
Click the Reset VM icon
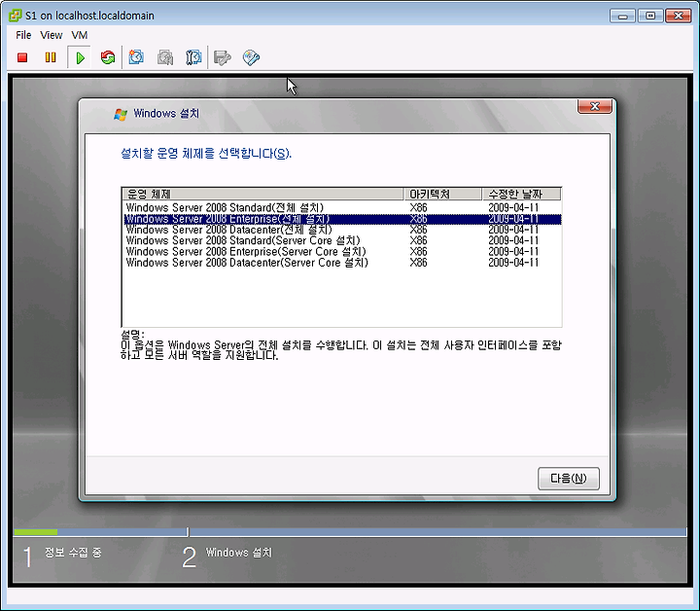[x=108, y=57]
